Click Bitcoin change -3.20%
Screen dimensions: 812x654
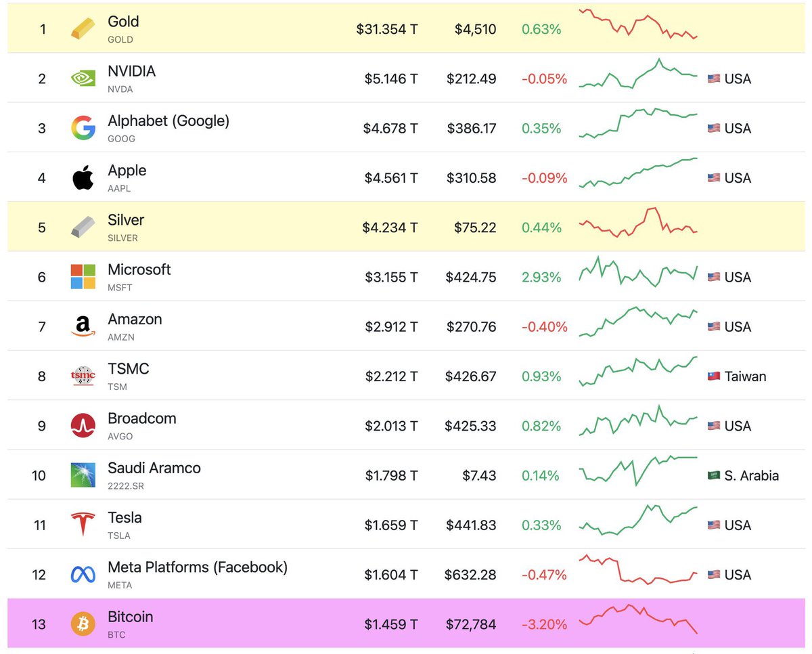click(544, 624)
